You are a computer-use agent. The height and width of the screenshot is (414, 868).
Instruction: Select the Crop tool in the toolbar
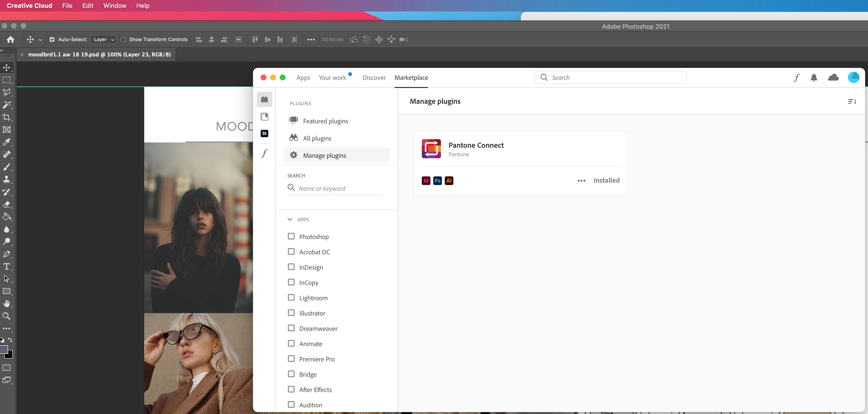point(6,117)
